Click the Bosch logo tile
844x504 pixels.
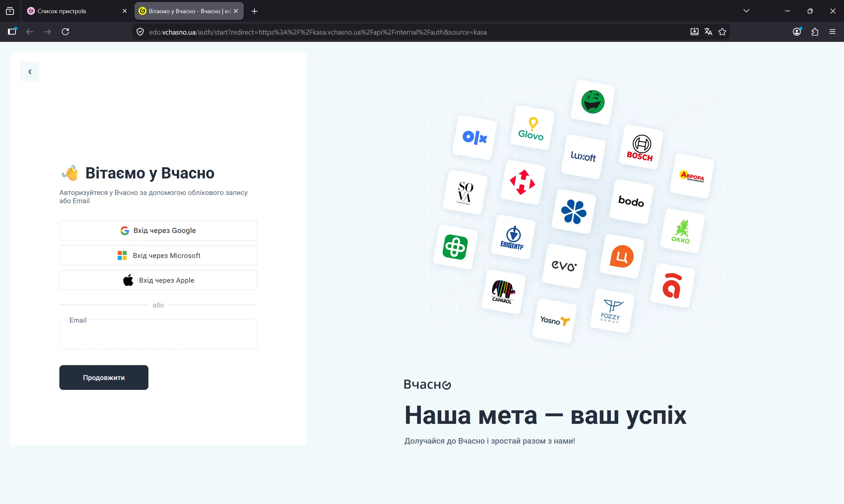[x=641, y=147]
